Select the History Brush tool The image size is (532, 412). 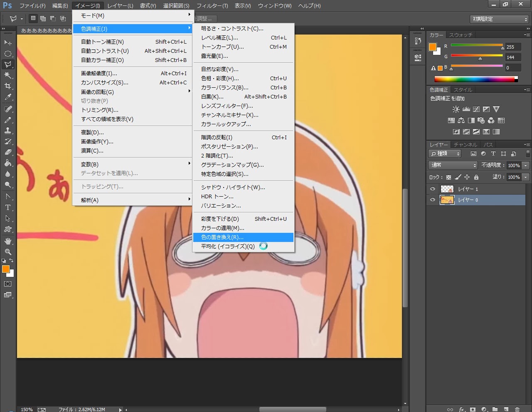point(8,141)
